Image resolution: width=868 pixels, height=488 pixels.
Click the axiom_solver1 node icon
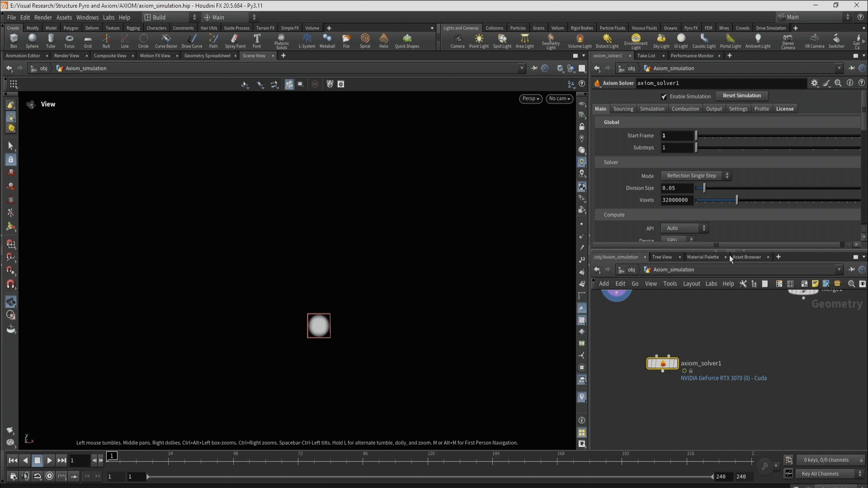662,363
